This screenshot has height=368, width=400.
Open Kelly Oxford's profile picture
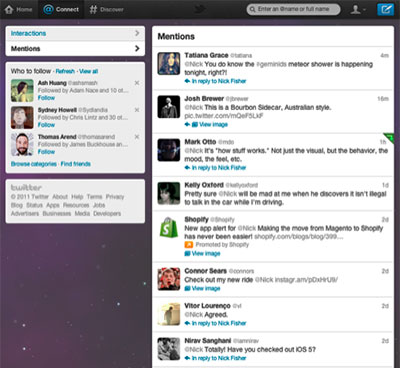[169, 193]
